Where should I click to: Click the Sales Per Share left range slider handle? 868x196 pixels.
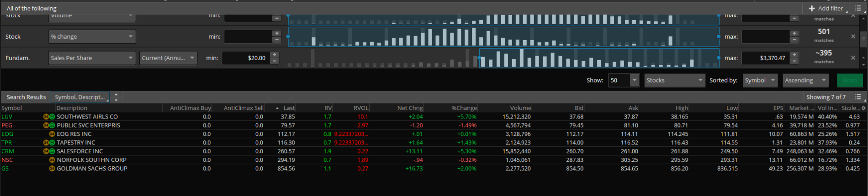pyautogui.click(x=479, y=58)
